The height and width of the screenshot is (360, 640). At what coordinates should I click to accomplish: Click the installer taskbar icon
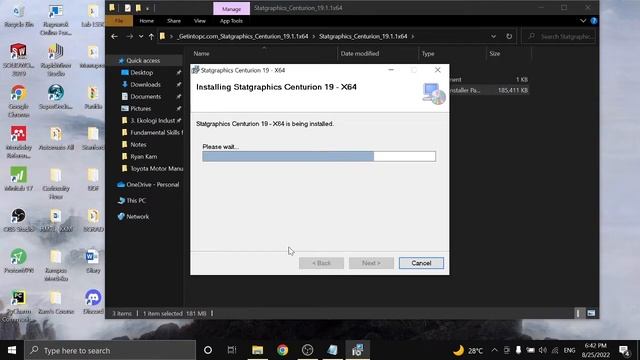pyautogui.click(x=358, y=350)
